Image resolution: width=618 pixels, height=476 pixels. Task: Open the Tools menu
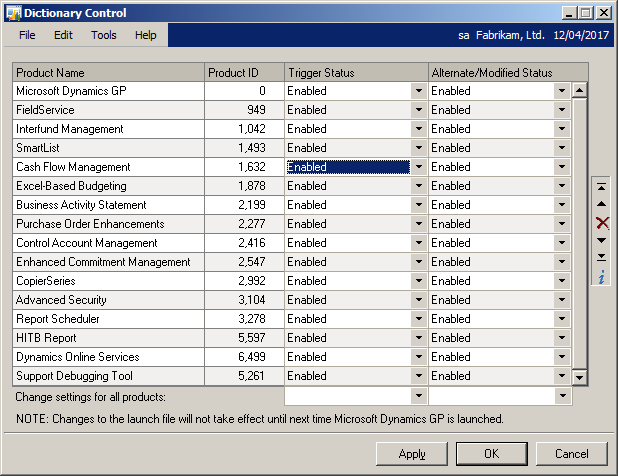click(x=104, y=35)
